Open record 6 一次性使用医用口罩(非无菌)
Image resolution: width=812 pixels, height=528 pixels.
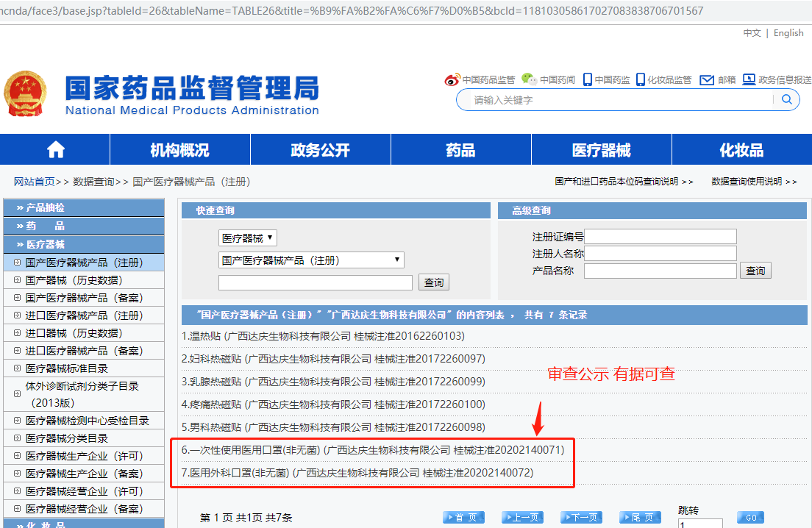(x=373, y=450)
